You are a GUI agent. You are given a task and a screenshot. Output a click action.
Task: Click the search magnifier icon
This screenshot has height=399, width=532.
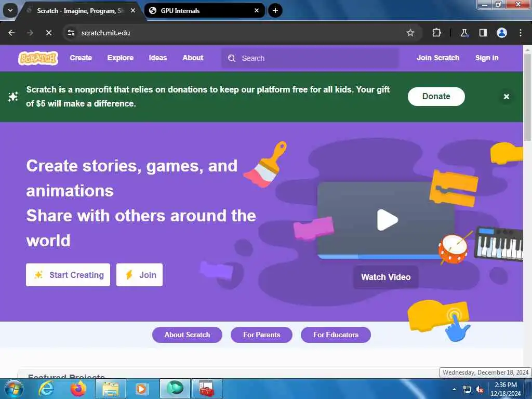[231, 58]
